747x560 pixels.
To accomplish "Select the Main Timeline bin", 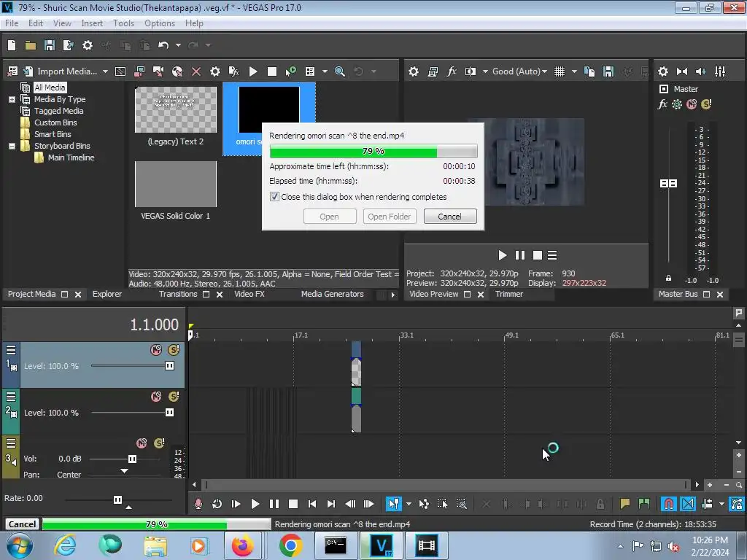I will [x=71, y=157].
